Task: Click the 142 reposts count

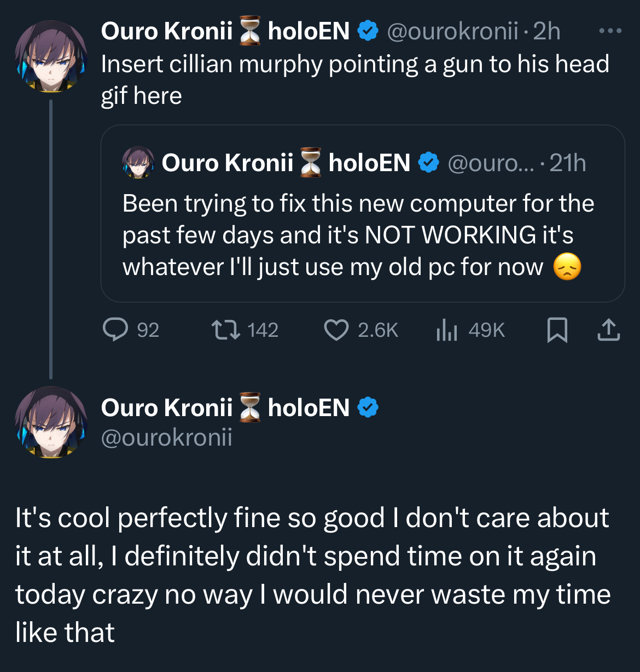Action: point(263,330)
